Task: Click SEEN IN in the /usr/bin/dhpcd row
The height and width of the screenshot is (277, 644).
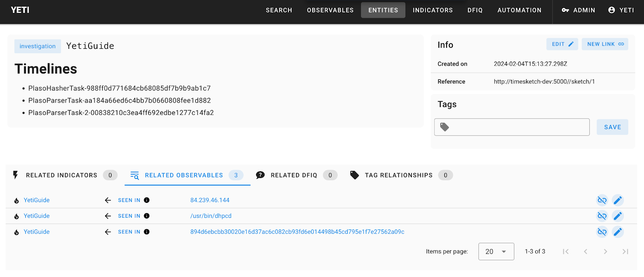Action: 129,216
